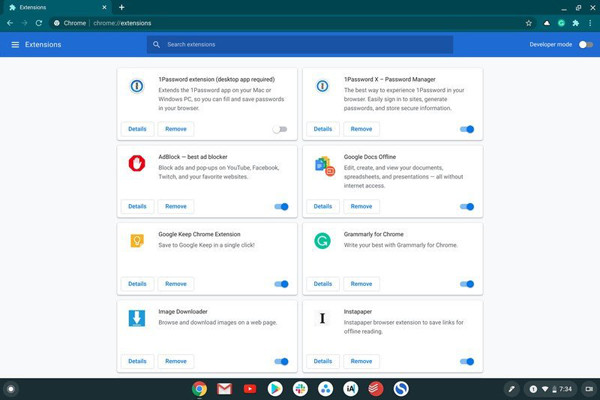Remove Google Keep Chrome Extension
Screen dimensions: 600x400
click(x=176, y=284)
